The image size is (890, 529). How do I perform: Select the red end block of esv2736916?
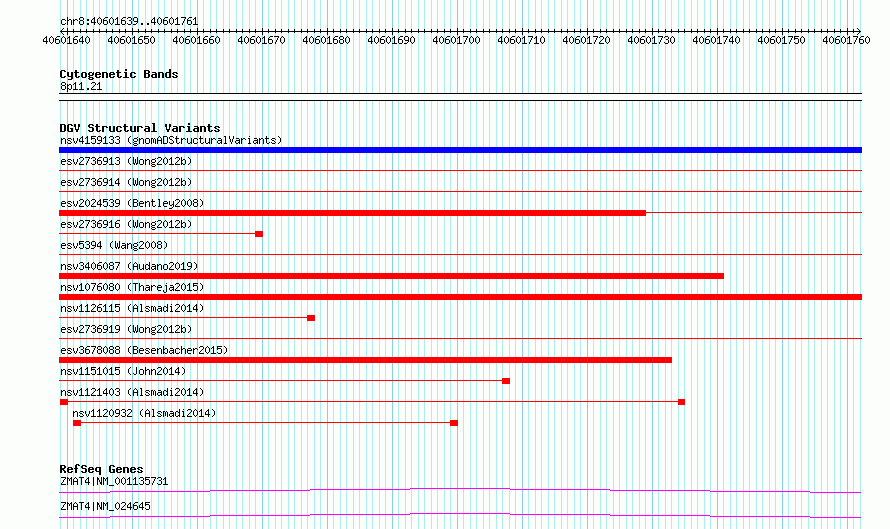259,234
